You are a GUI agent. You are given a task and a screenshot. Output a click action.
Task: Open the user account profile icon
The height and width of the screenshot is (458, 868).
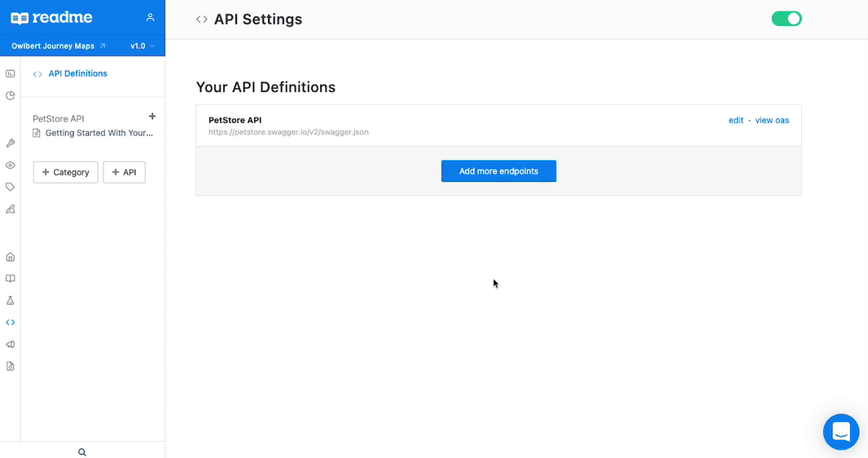[x=150, y=18]
